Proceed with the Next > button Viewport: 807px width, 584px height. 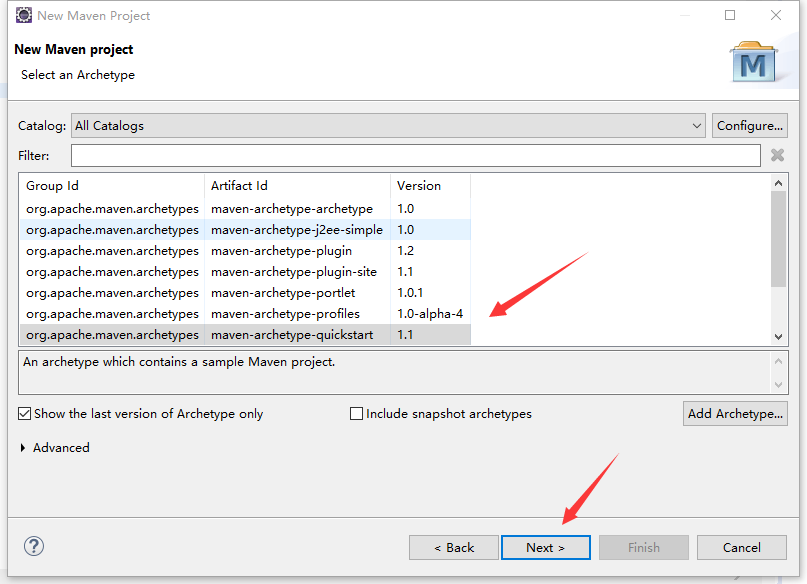(x=546, y=547)
